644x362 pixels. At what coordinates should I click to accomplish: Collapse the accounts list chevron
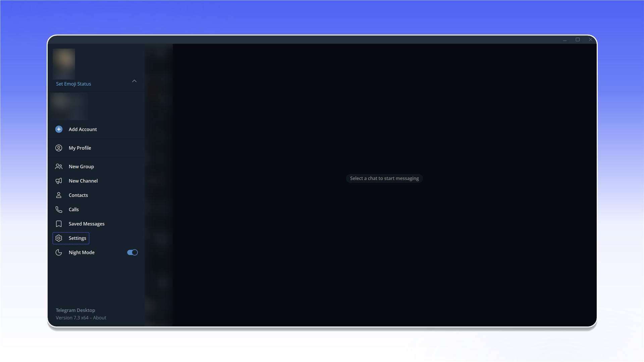[134, 81]
